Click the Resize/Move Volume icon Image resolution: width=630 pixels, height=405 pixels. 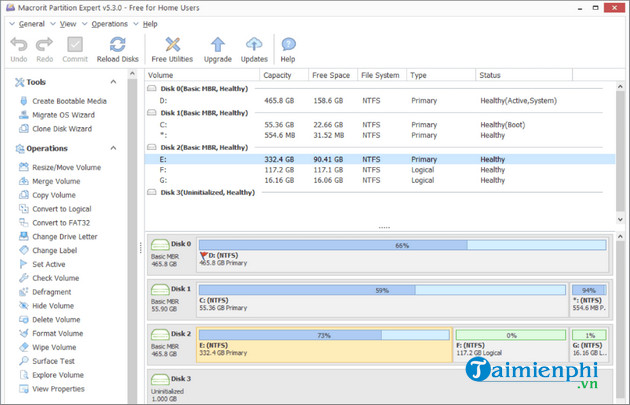(x=24, y=167)
